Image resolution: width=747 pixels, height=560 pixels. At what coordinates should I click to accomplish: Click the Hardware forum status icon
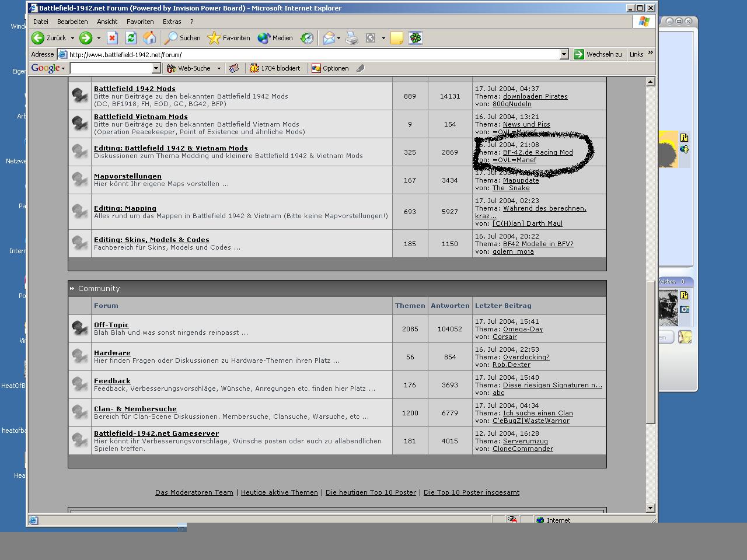[x=80, y=356]
